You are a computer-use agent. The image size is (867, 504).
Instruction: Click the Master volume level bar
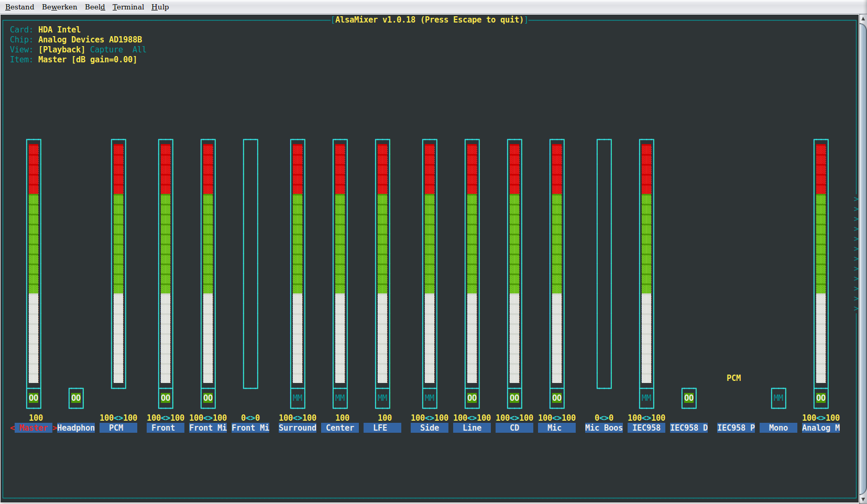[34, 263]
